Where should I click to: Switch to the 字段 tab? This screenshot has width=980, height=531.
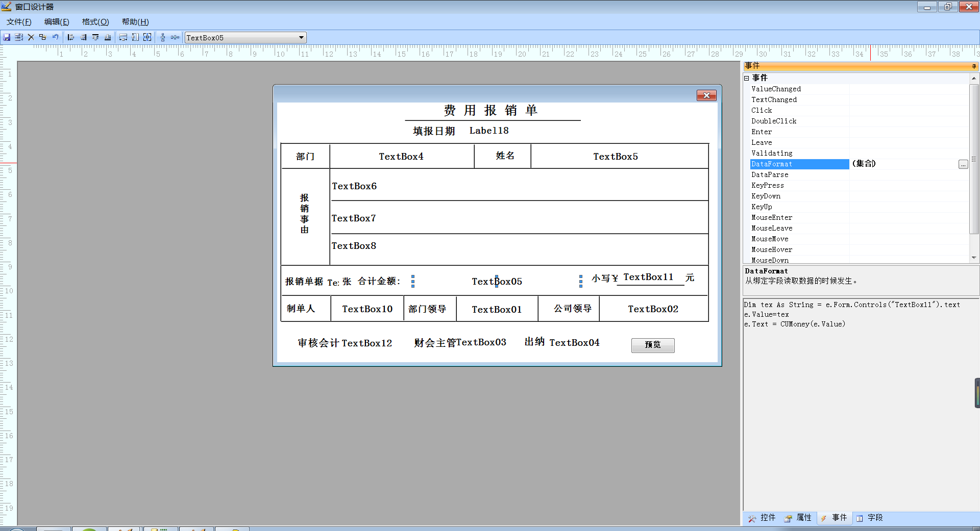[x=869, y=518]
